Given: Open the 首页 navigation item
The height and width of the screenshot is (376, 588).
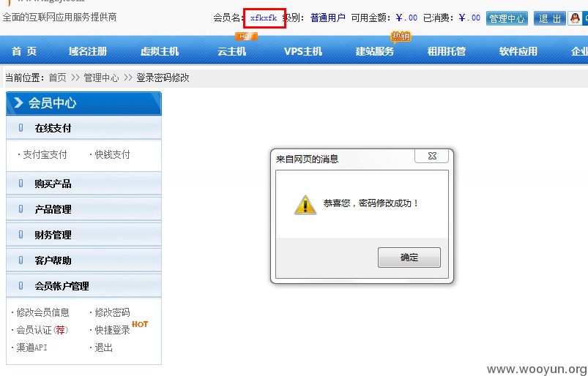Looking at the screenshot, I should tap(24, 51).
